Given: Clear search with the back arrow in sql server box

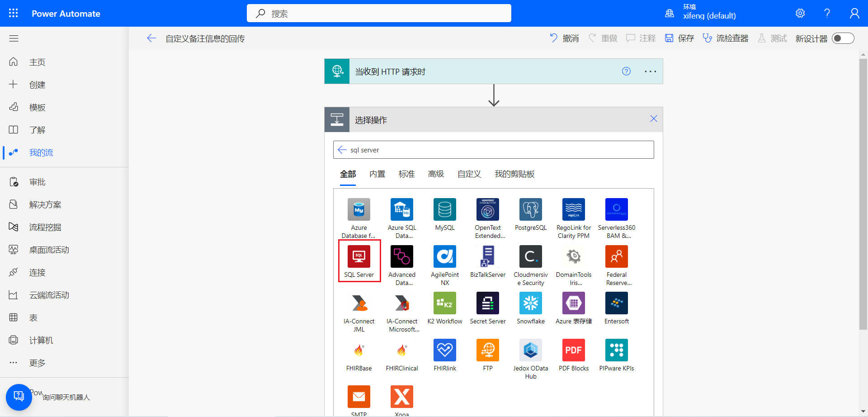Looking at the screenshot, I should pyautogui.click(x=342, y=150).
